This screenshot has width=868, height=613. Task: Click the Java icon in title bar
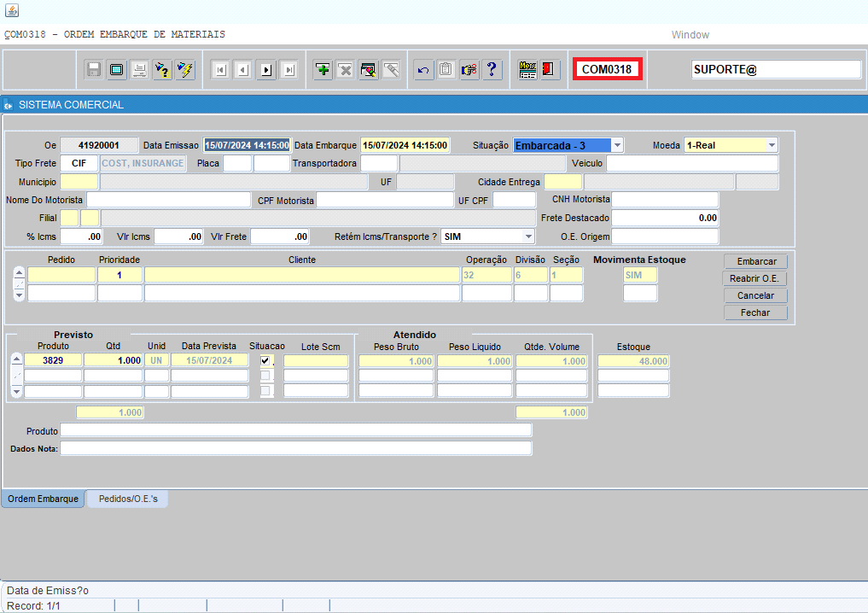[12, 10]
